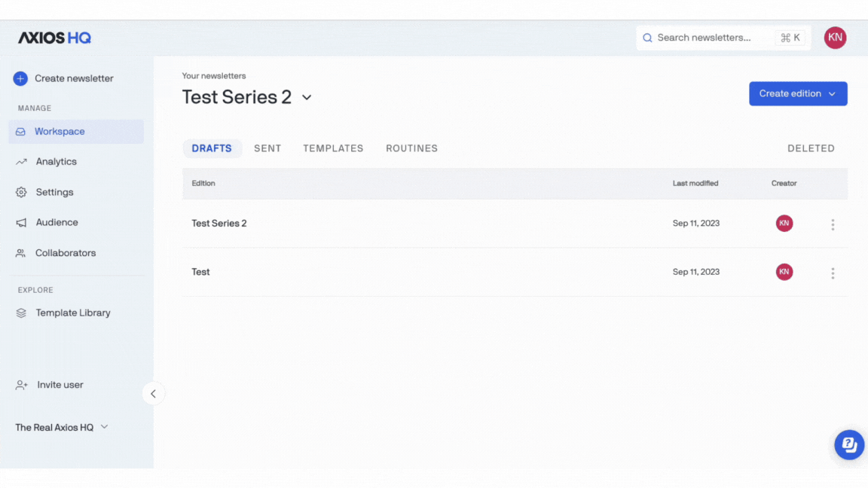Click the Audience megaphone icon

[x=21, y=222]
